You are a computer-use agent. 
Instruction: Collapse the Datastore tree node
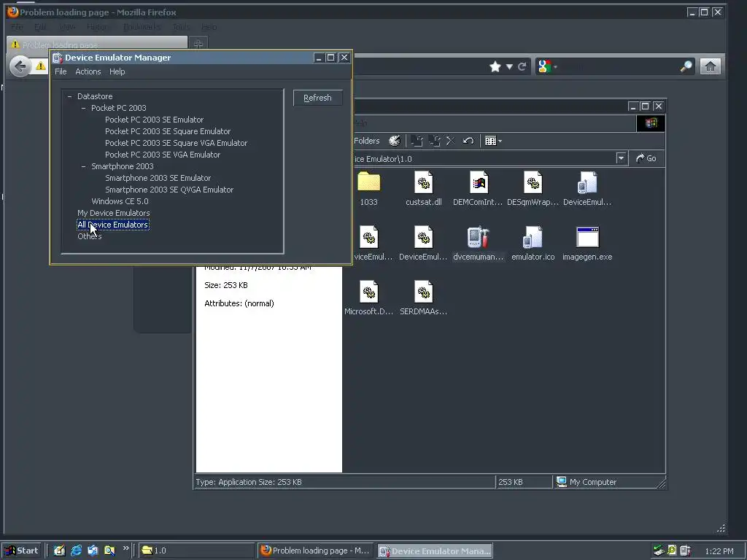coord(69,96)
